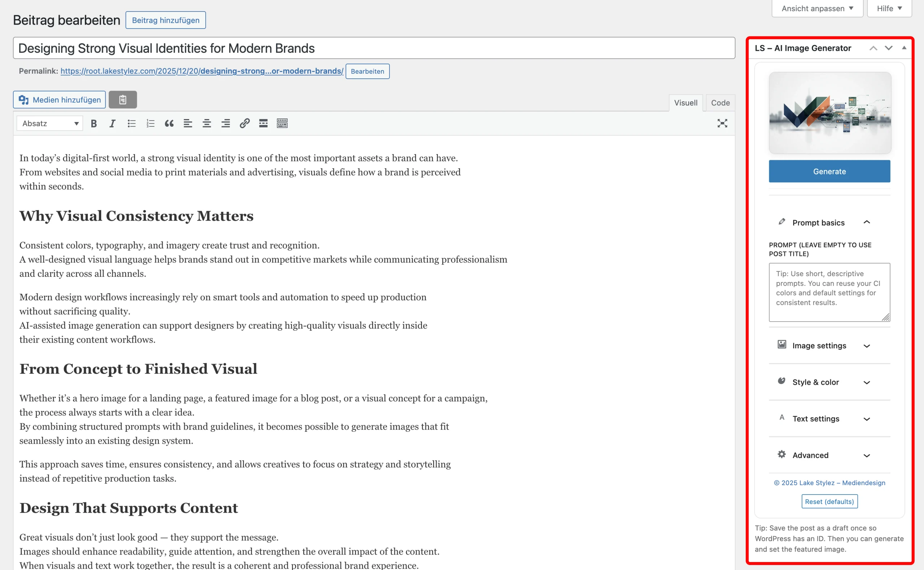Screen dimensions: 924x570
Task: Insert a blockquote
Action: click(169, 123)
